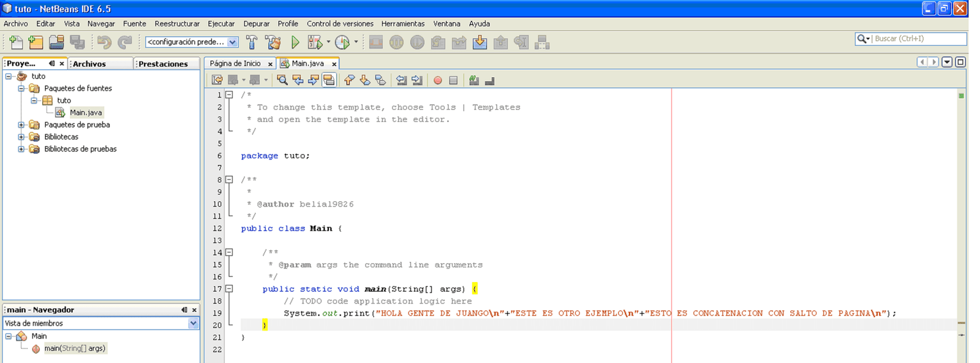Viewport: 980px width, 363px height.
Task: Open the Herramientas menu
Action: [403, 24]
